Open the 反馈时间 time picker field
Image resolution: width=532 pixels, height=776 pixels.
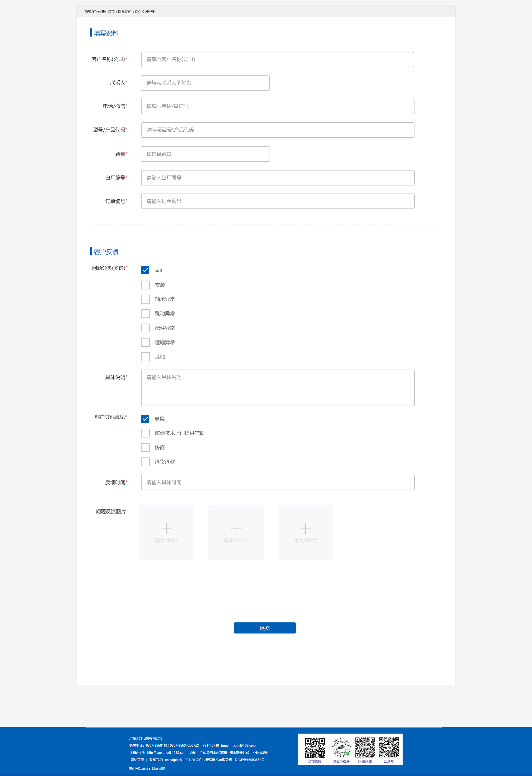277,482
